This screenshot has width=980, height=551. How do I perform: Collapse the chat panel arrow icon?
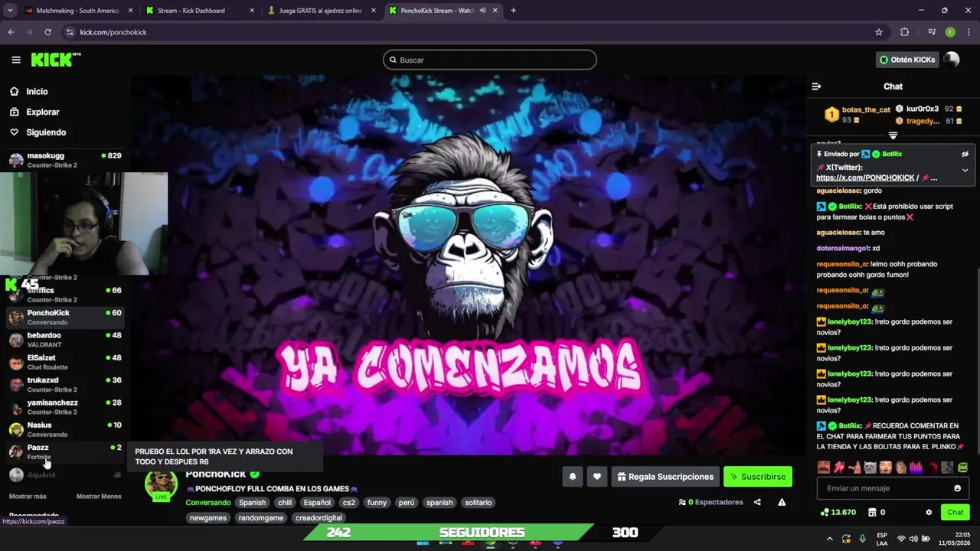click(x=816, y=86)
